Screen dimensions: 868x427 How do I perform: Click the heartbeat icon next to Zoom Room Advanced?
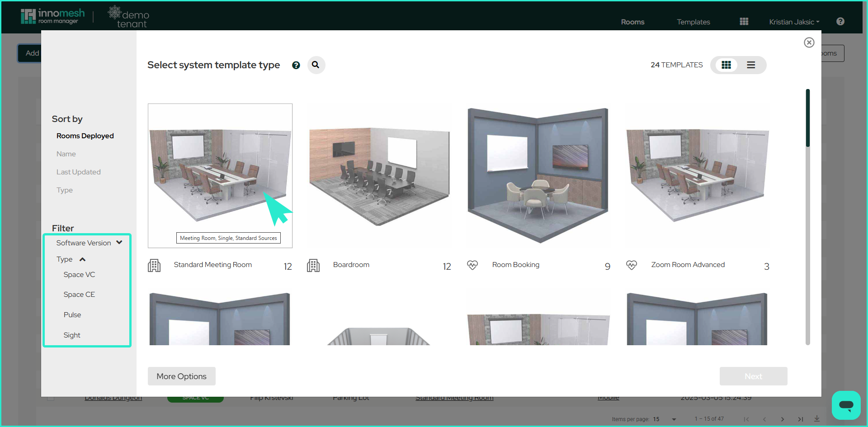(x=632, y=265)
